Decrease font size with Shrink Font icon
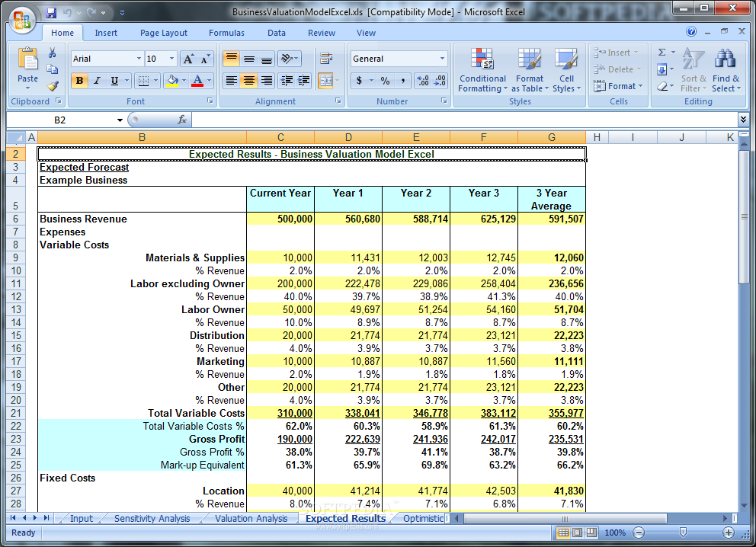 (x=205, y=59)
